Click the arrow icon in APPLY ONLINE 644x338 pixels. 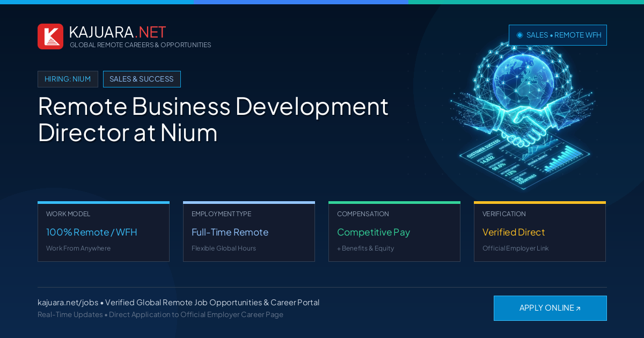[x=578, y=308]
